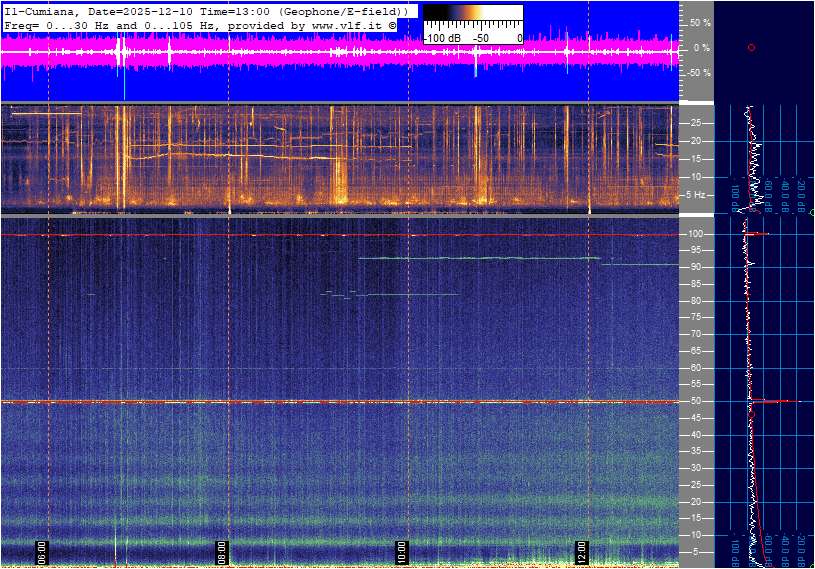The width and height of the screenshot is (815, 569).
Task: Select the 12:00 time marker
Action: (x=581, y=551)
